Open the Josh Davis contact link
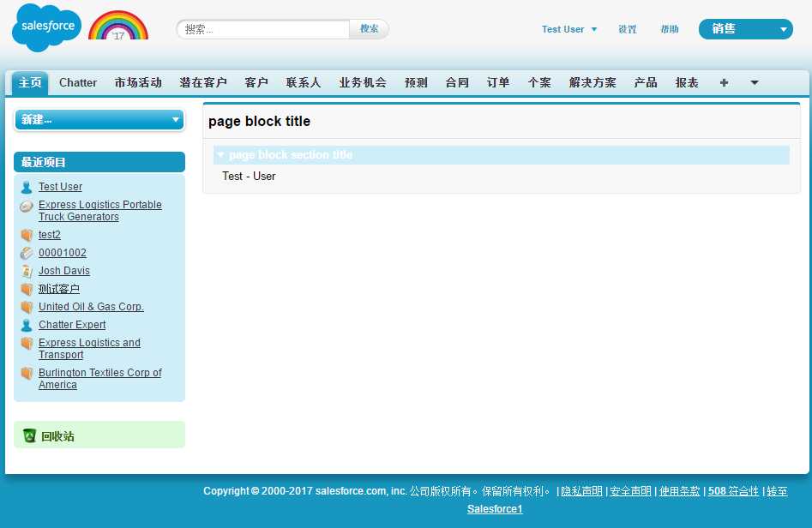Screen dimensions: 812x528 pyautogui.click(x=63, y=271)
